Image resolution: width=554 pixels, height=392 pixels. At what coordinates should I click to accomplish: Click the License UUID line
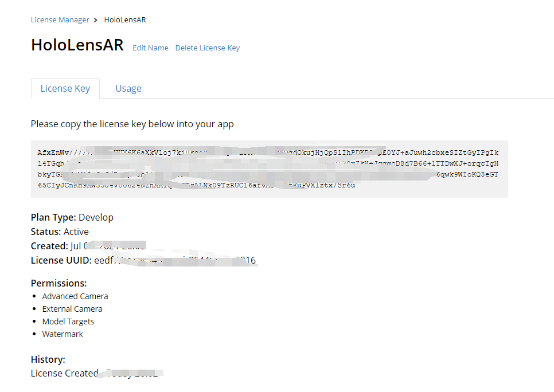[x=143, y=260]
